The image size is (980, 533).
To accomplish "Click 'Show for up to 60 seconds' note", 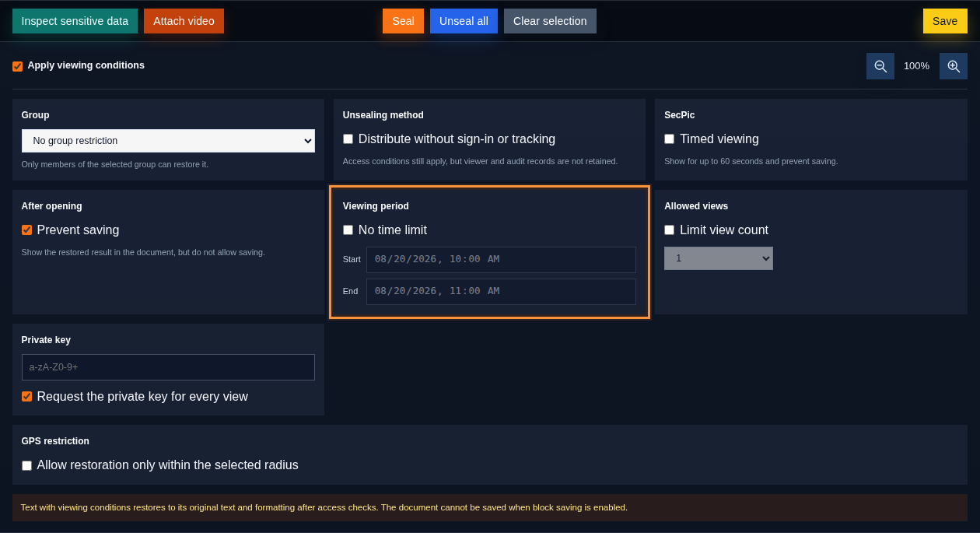I will point(751,161).
